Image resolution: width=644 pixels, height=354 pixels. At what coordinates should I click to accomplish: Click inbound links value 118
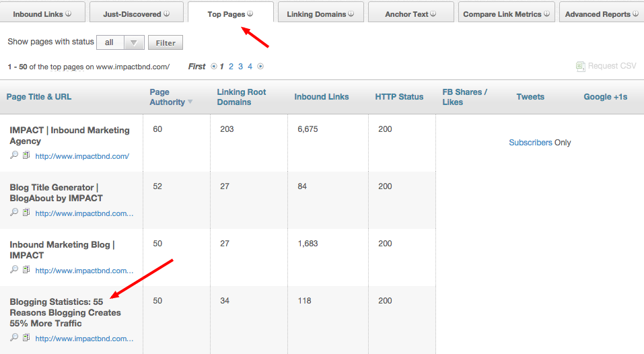(304, 301)
